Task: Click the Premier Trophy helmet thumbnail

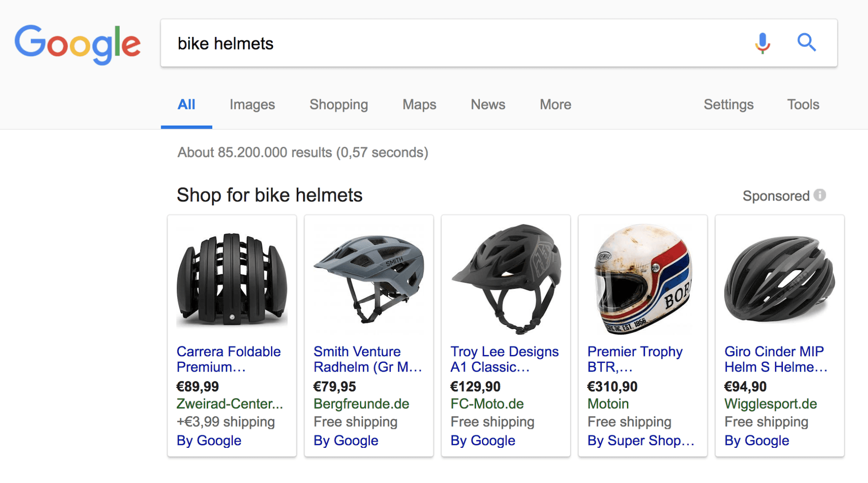Action: click(643, 279)
